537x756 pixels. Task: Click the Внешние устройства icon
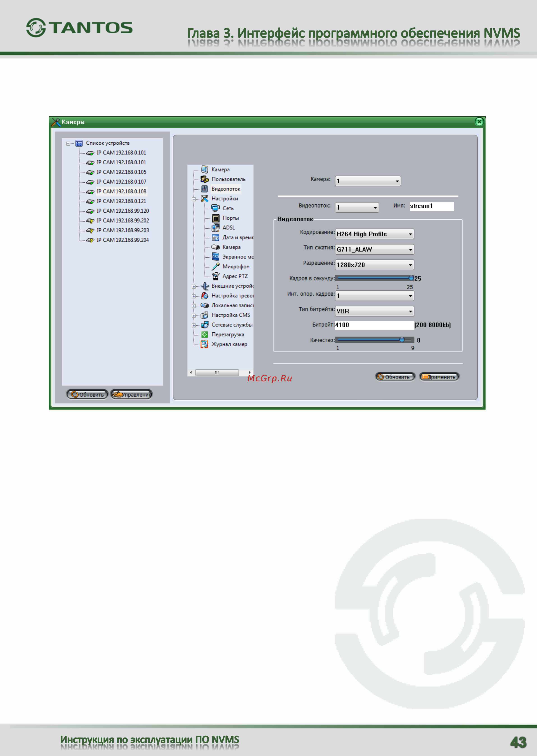pos(205,286)
